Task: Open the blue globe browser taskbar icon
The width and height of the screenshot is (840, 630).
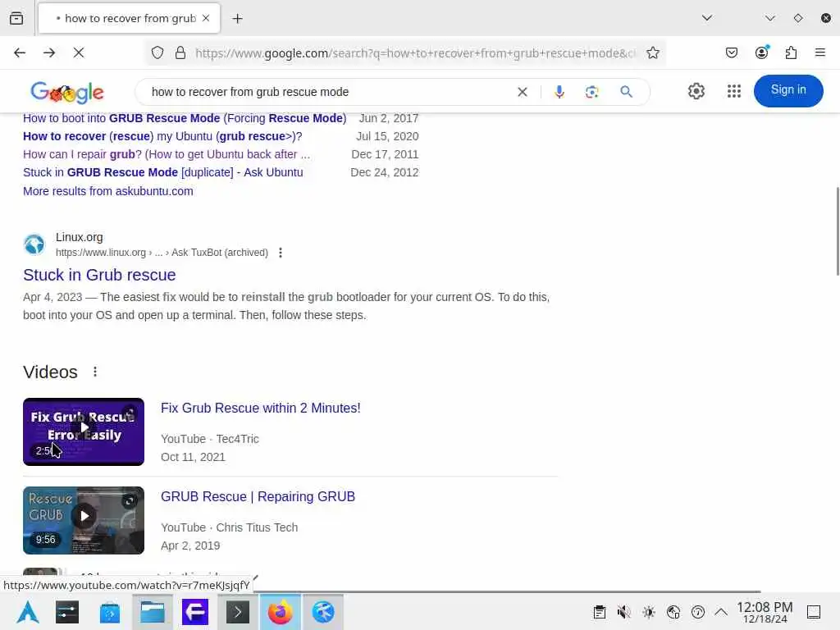Action: pyautogui.click(x=323, y=612)
